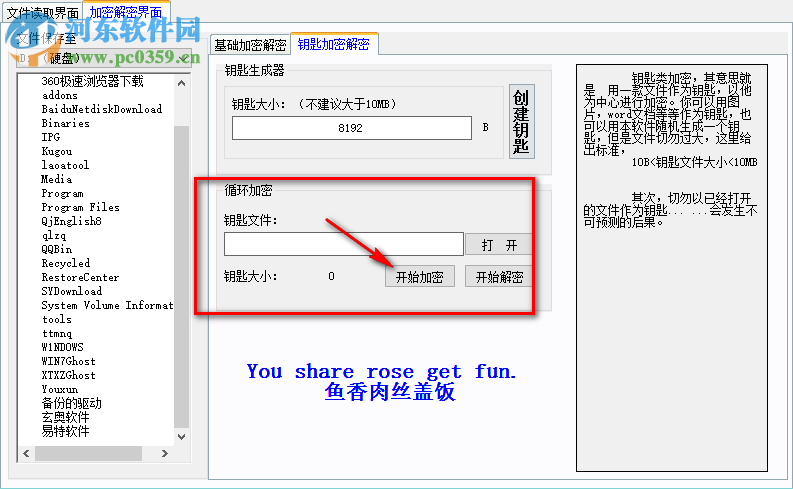Screen dimensions: 793x489
Task: Select the laoatool folder
Action: (65, 165)
